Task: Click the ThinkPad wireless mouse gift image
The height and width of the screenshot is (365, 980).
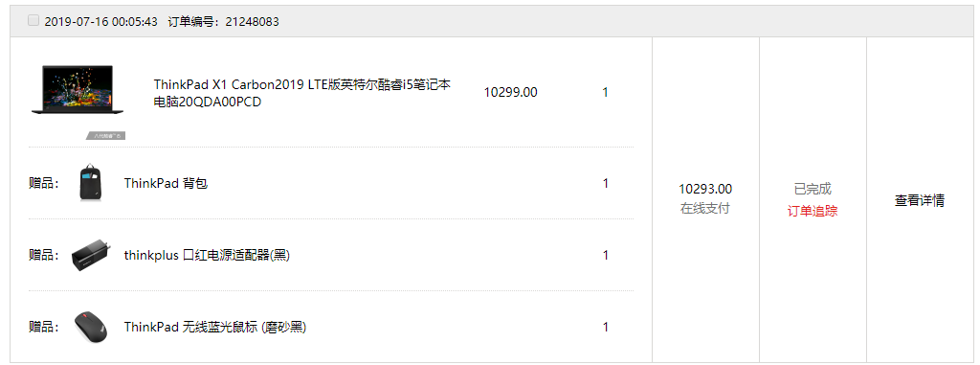Action: (x=91, y=327)
